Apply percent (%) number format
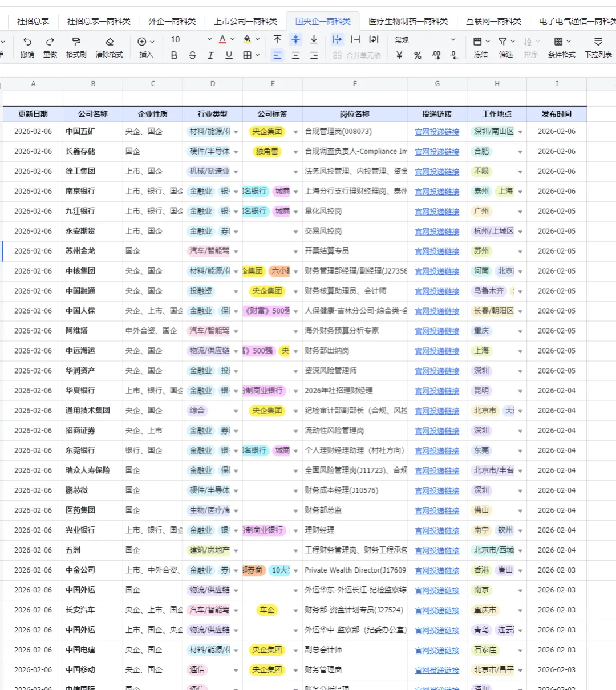The image size is (616, 690). [418, 55]
